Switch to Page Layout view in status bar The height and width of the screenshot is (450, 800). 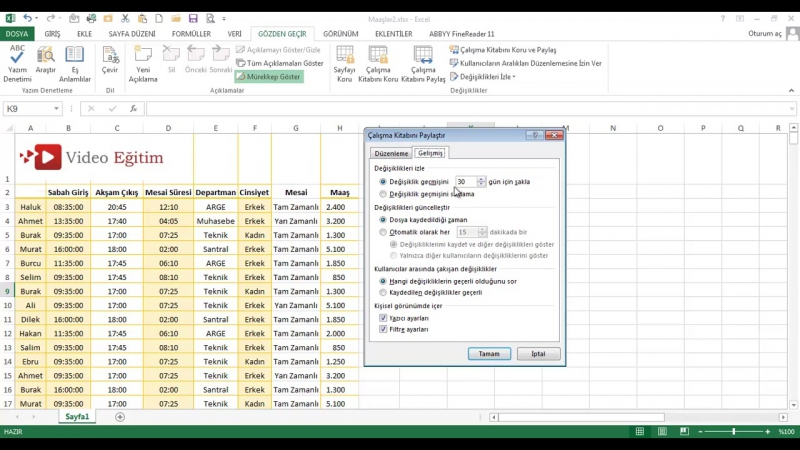pos(662,432)
